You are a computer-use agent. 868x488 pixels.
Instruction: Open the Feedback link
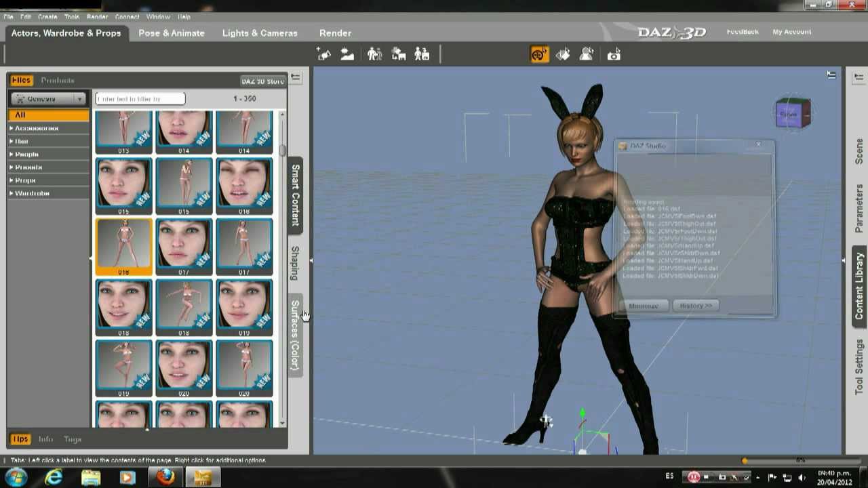coord(743,32)
